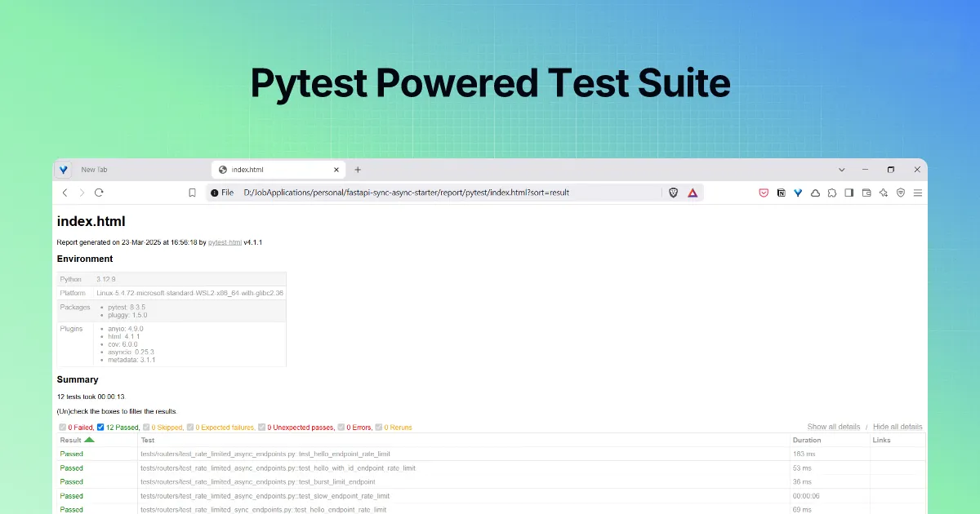Reload the page with the refresh icon
The height and width of the screenshot is (514, 980).
99,193
